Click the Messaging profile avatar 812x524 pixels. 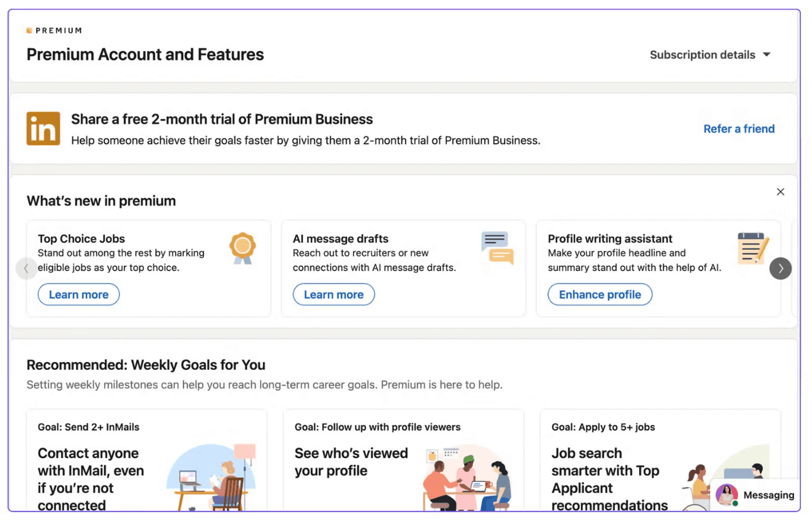[726, 495]
